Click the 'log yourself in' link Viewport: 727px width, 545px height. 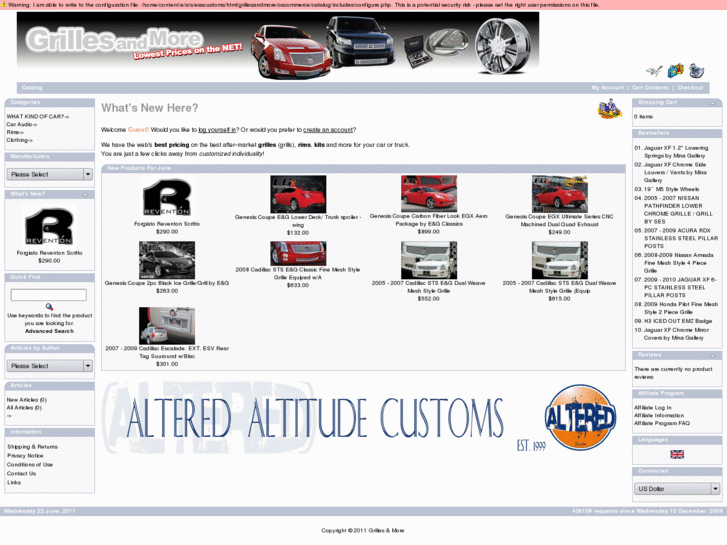(217, 130)
